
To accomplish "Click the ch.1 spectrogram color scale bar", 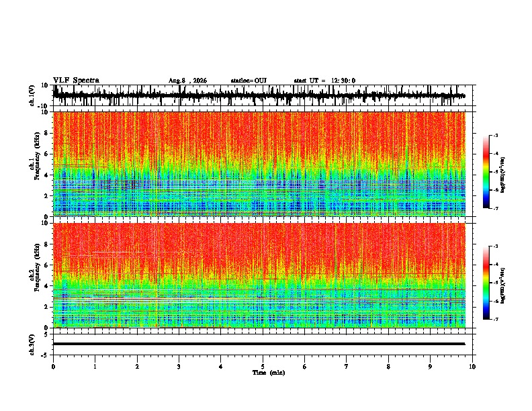I will point(486,172).
